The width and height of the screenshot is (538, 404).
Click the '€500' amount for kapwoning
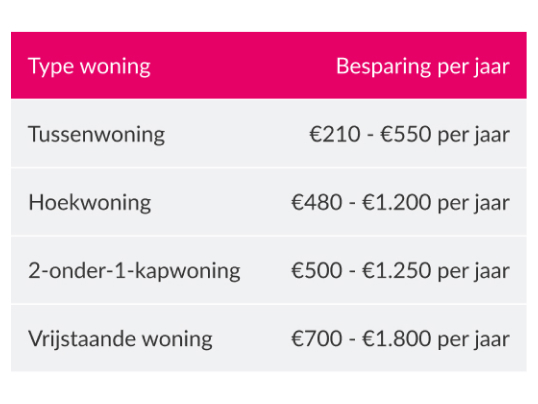[x=317, y=270]
